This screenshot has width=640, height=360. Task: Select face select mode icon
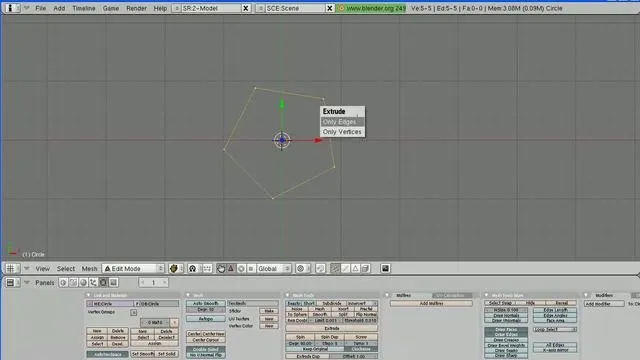coord(356,269)
